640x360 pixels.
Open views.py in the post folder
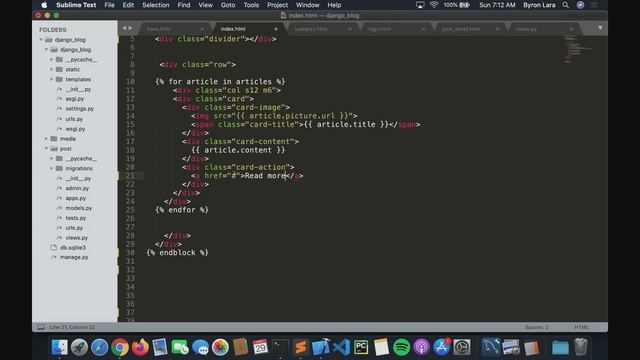pyautogui.click(x=77, y=238)
